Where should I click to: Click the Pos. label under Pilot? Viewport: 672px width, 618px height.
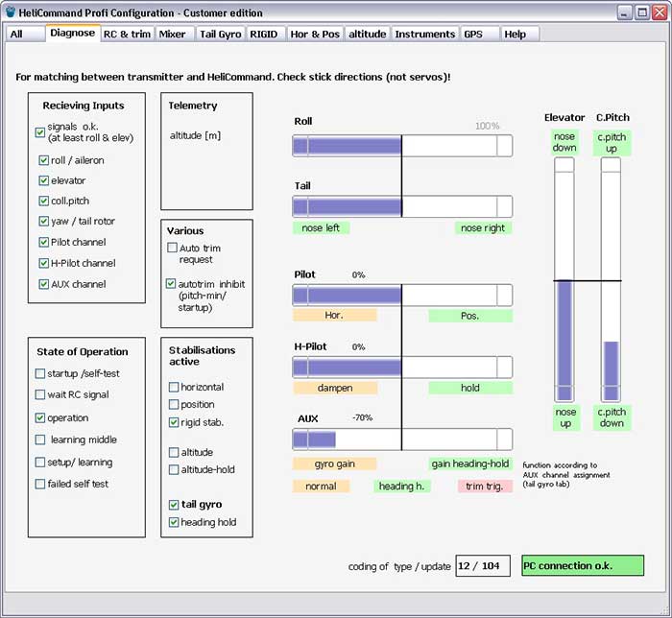(470, 316)
